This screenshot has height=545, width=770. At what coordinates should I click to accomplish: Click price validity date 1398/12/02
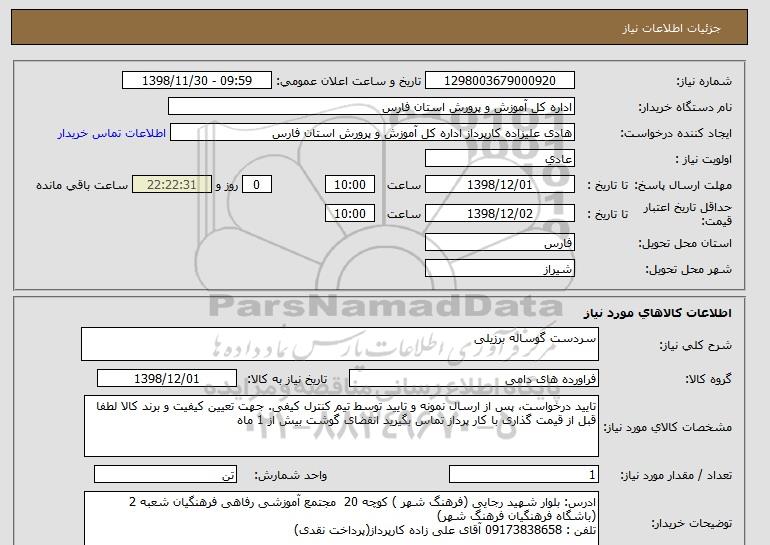(x=499, y=214)
